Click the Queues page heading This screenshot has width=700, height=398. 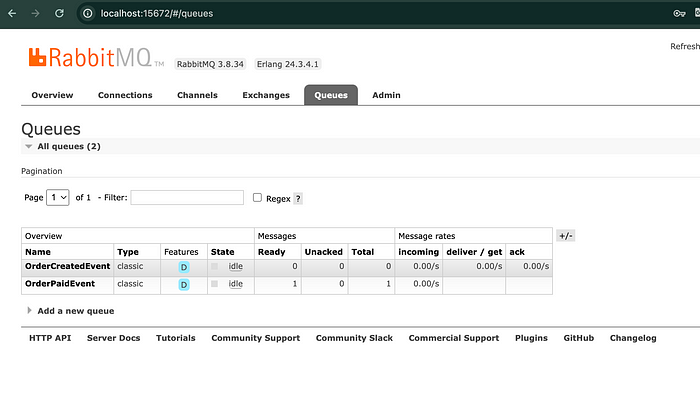51,129
